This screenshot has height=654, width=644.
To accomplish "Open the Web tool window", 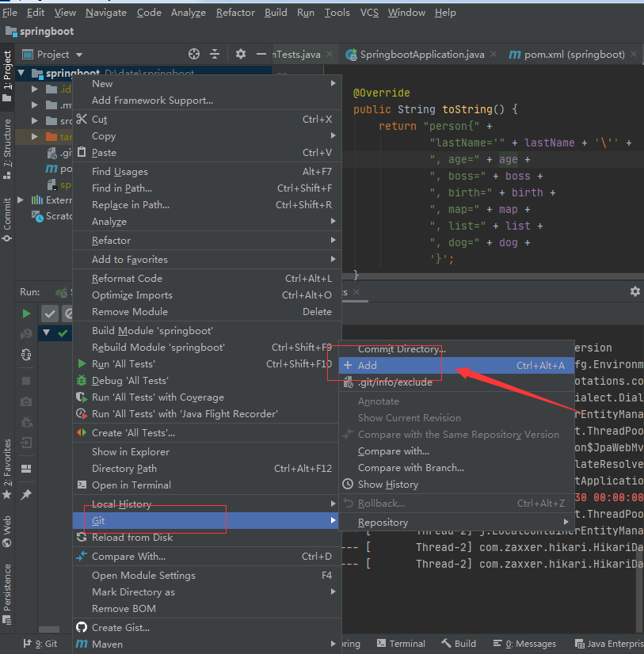I will click(x=7, y=532).
